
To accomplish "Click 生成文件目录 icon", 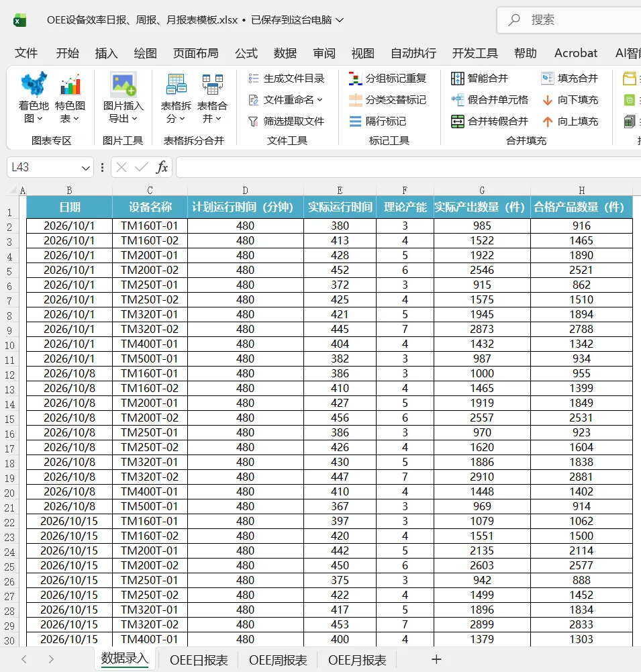I will point(253,79).
